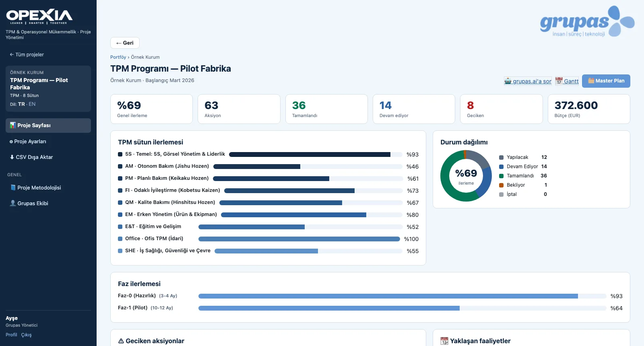Go back via the Geri button
Image resolution: width=644 pixels, height=346 pixels.
(125, 43)
